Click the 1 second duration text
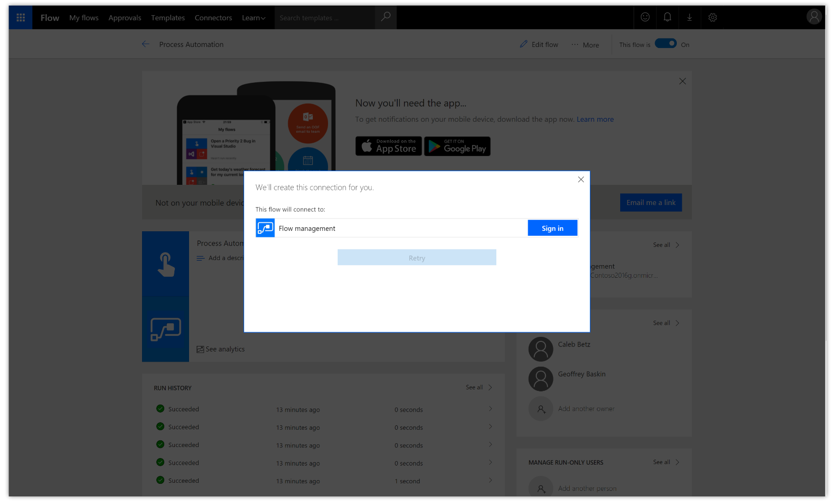The height and width of the screenshot is (504, 834). point(407,481)
